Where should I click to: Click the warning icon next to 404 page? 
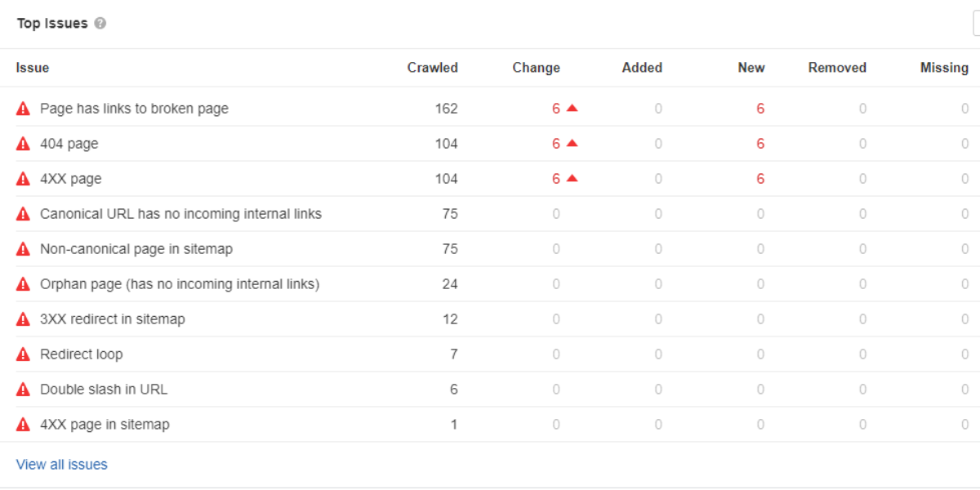[23, 144]
